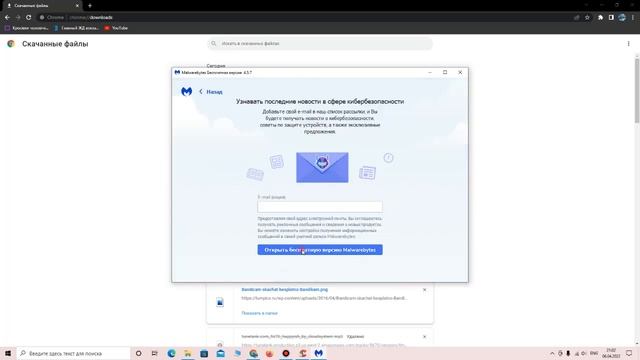Open the Windows notification center
Image resolution: width=640 pixels, height=360 pixels.
629,353
